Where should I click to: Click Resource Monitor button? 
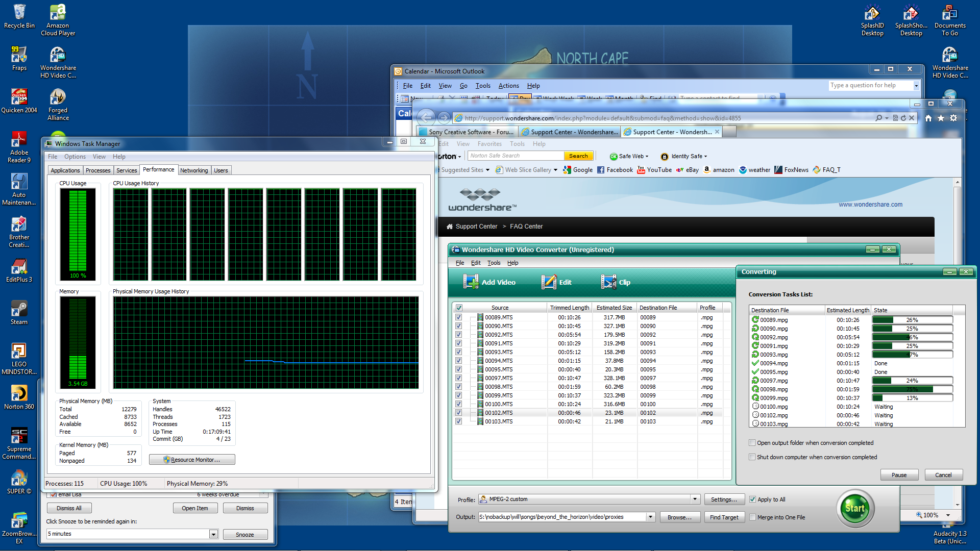click(x=192, y=460)
